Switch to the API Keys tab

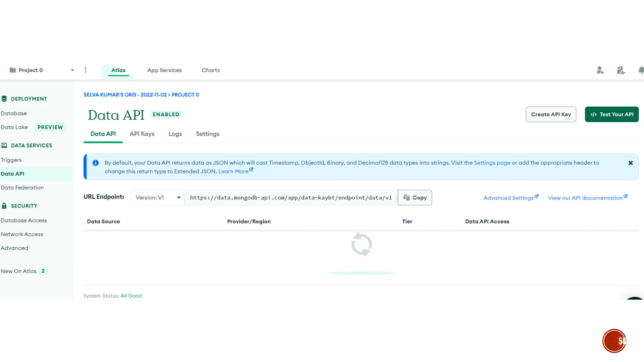(x=142, y=134)
